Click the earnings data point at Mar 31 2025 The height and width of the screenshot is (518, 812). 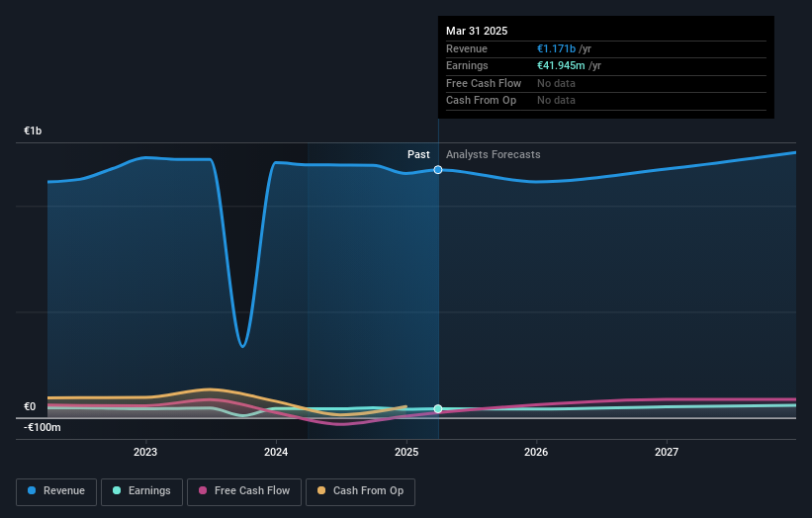coord(438,409)
